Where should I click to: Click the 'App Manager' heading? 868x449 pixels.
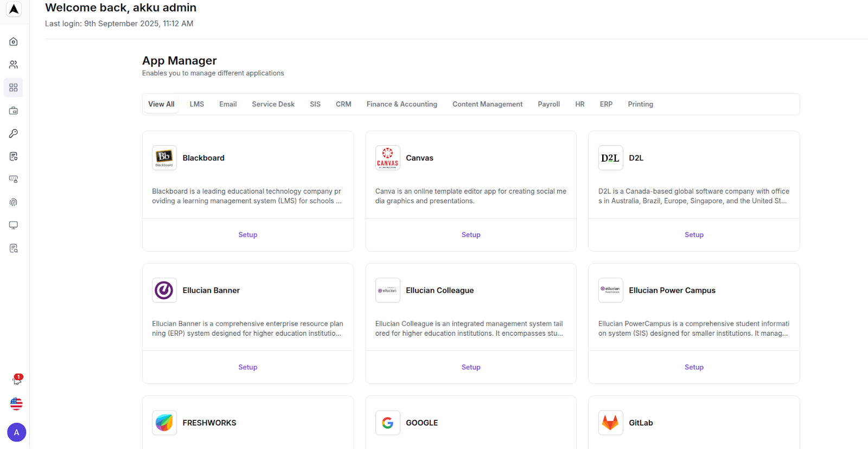(x=180, y=61)
